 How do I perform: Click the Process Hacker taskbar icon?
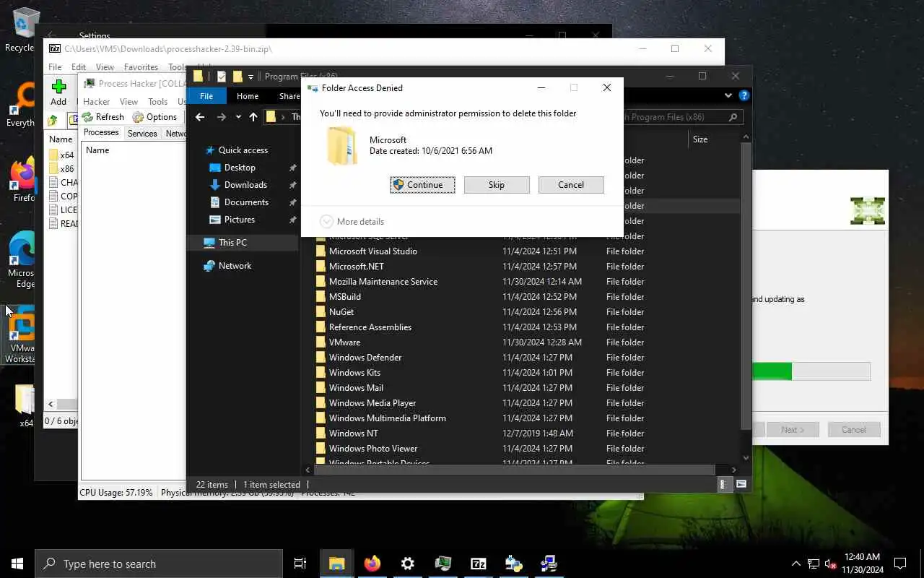point(443,564)
